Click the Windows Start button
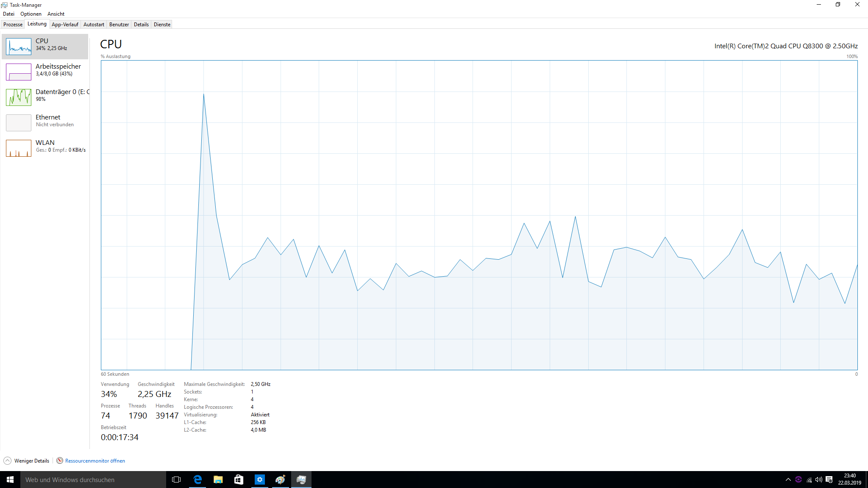Image resolution: width=868 pixels, height=488 pixels. click(10, 480)
